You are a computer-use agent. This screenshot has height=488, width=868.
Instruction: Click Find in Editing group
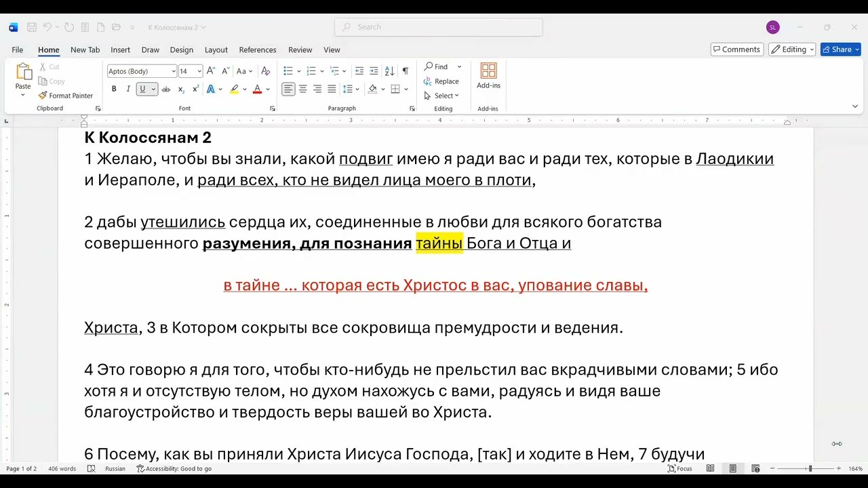[x=436, y=66]
